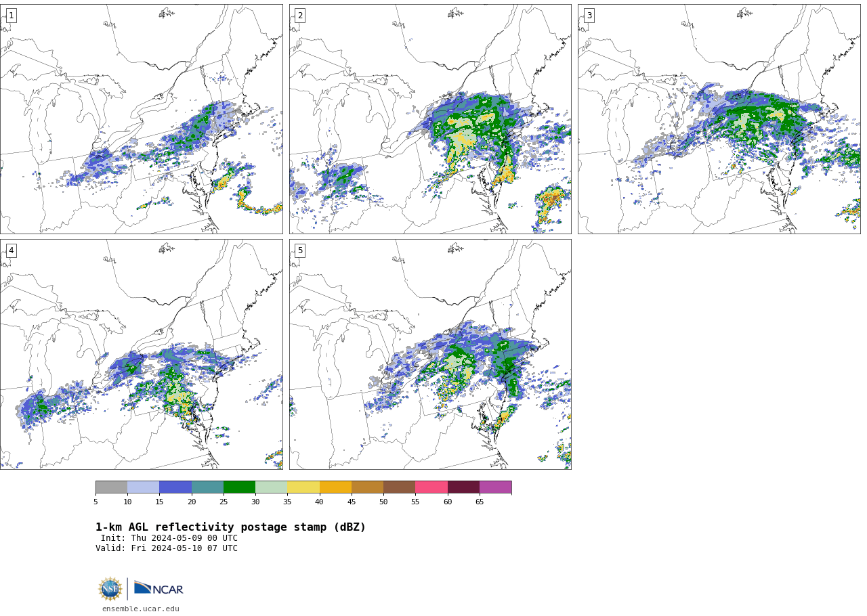Click the panel number 4 label

[11, 250]
